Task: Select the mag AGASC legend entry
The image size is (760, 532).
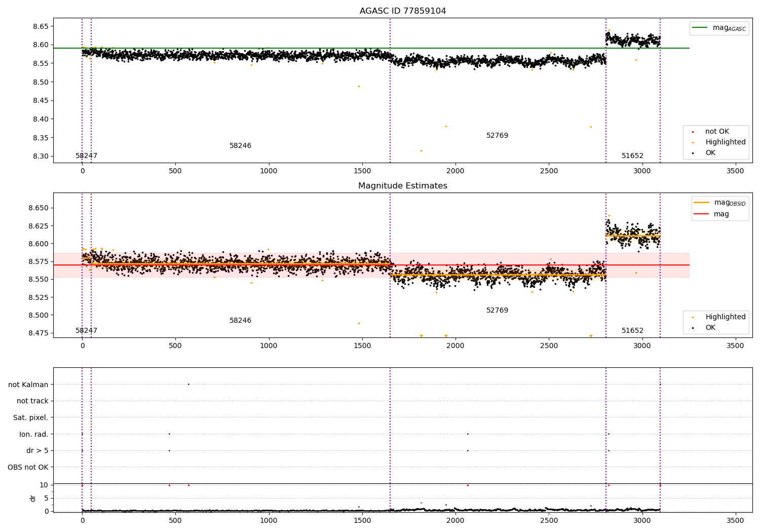Action: (719, 28)
